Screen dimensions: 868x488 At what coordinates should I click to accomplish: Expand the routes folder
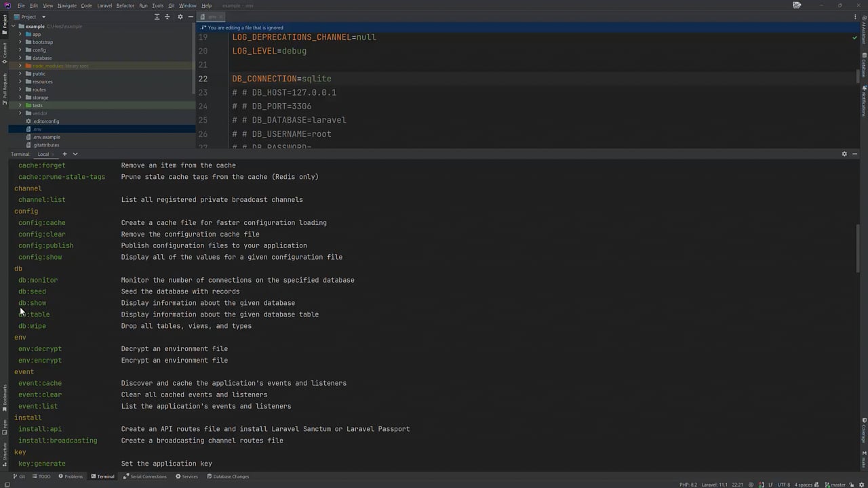(20, 89)
